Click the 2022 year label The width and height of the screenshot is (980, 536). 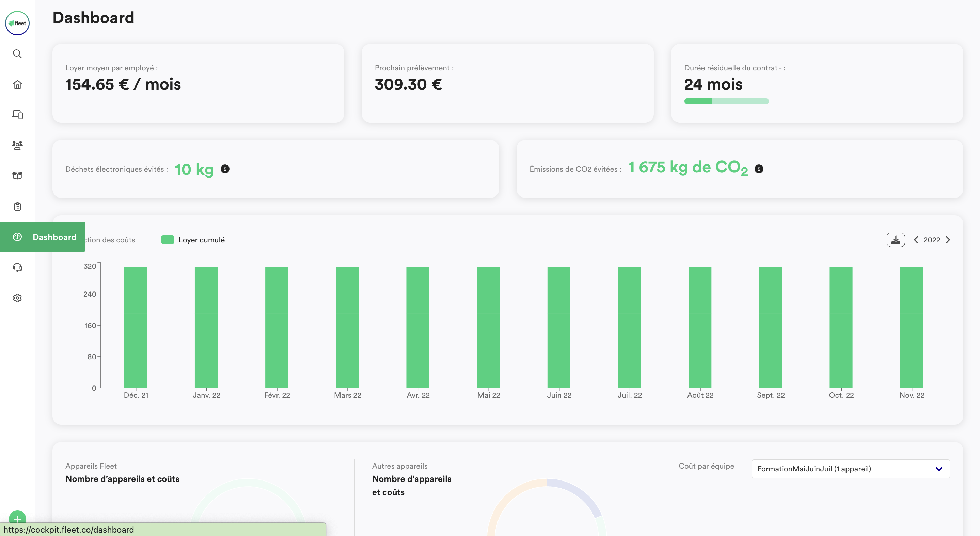pyautogui.click(x=932, y=240)
